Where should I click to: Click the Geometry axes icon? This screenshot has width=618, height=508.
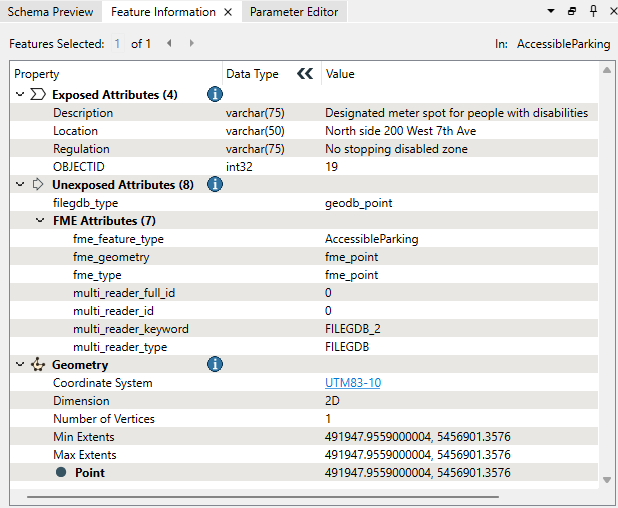click(x=38, y=365)
